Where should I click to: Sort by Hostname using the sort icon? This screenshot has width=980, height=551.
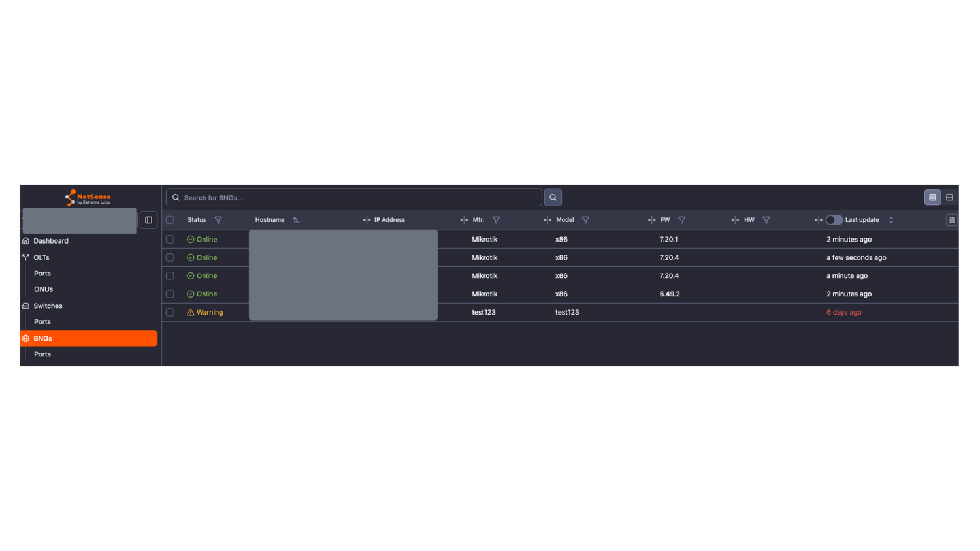pos(296,220)
